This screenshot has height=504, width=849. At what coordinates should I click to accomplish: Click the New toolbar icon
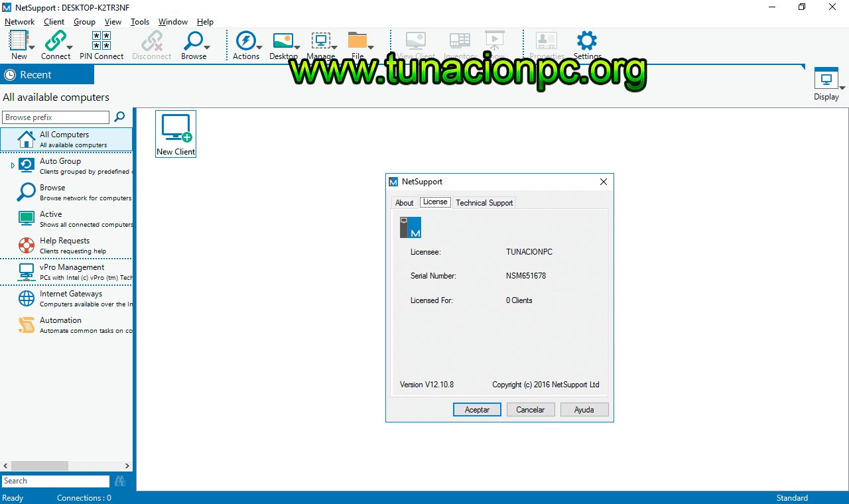[19, 41]
